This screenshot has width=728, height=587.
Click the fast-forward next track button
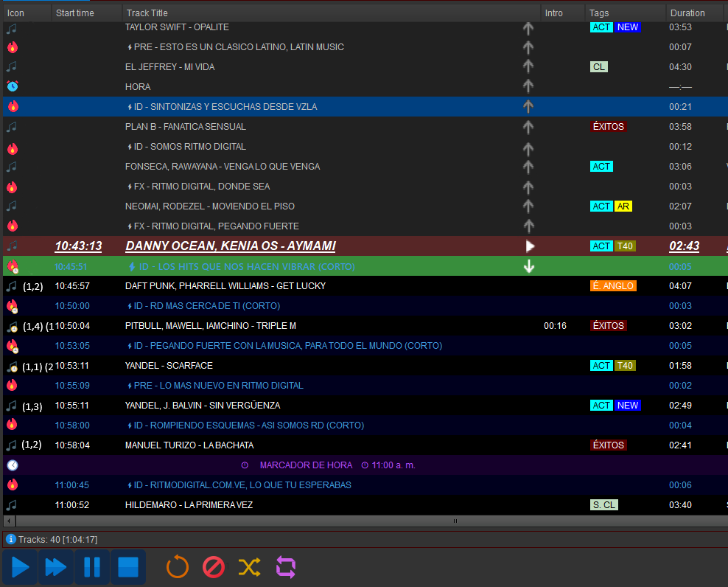[x=56, y=567]
